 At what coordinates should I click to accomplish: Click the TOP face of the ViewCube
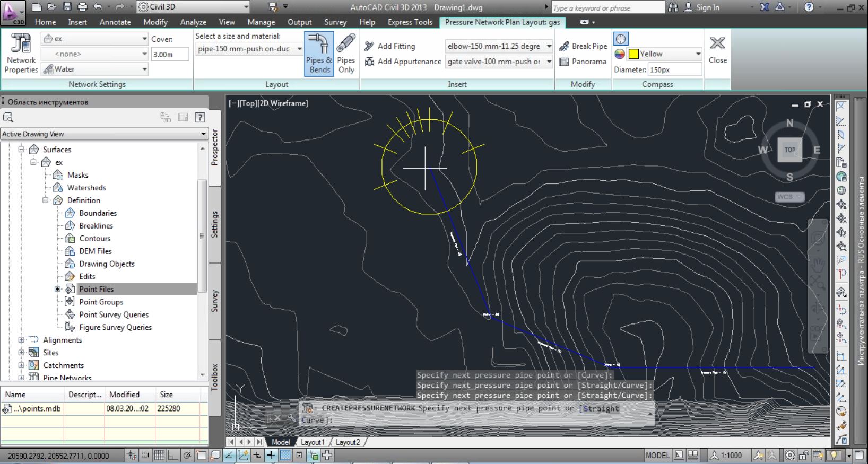(789, 150)
